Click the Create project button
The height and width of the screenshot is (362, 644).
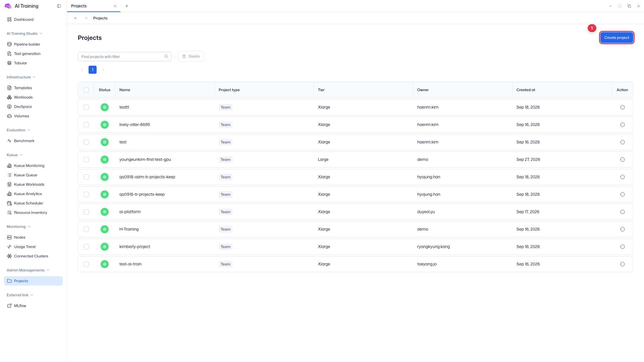point(616,38)
